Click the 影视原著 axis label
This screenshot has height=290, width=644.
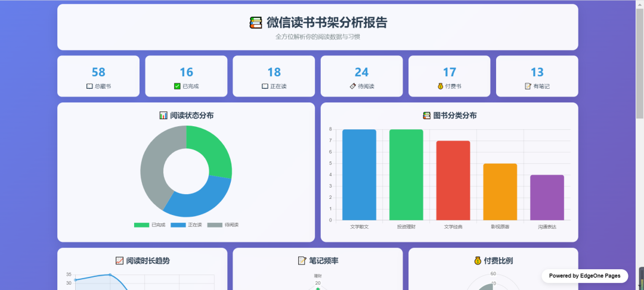(x=500, y=227)
